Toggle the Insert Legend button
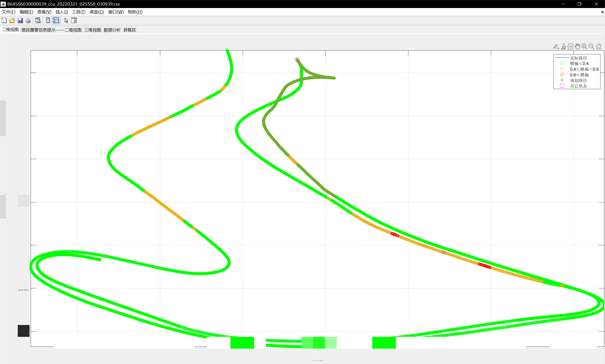This screenshot has height=364, width=605. (x=56, y=20)
